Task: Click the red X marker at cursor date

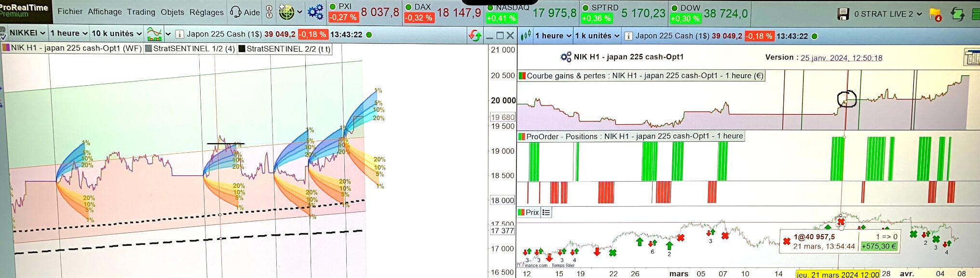Action: click(841, 222)
